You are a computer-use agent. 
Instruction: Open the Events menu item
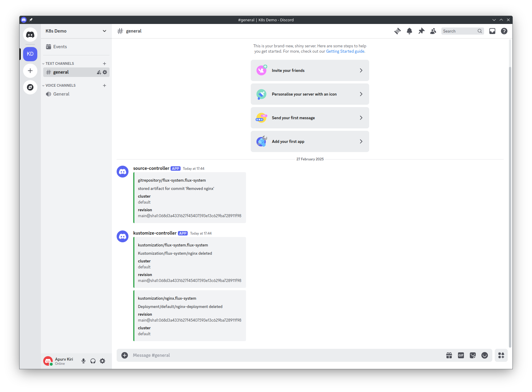60,47
